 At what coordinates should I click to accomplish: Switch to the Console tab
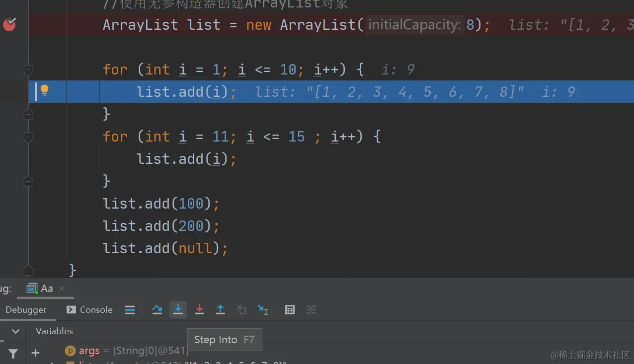(90, 310)
